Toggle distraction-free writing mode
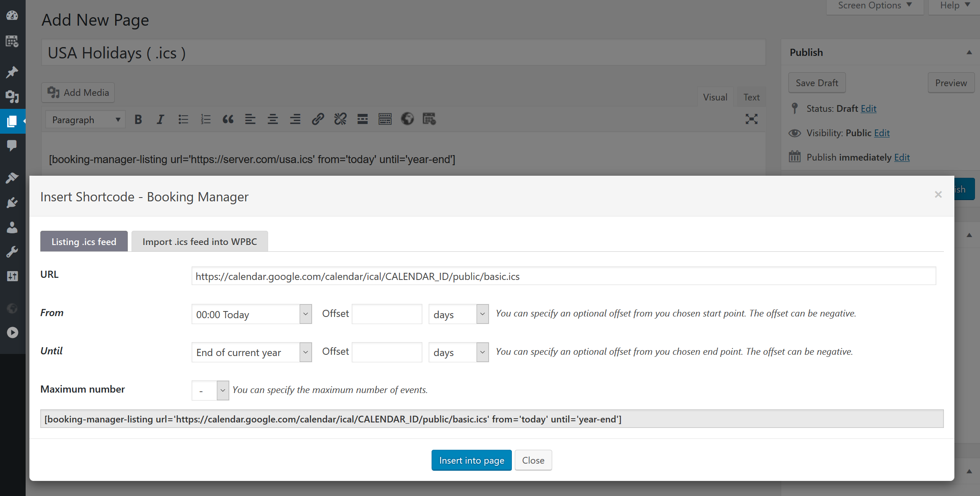The width and height of the screenshot is (980, 496). [x=751, y=119]
